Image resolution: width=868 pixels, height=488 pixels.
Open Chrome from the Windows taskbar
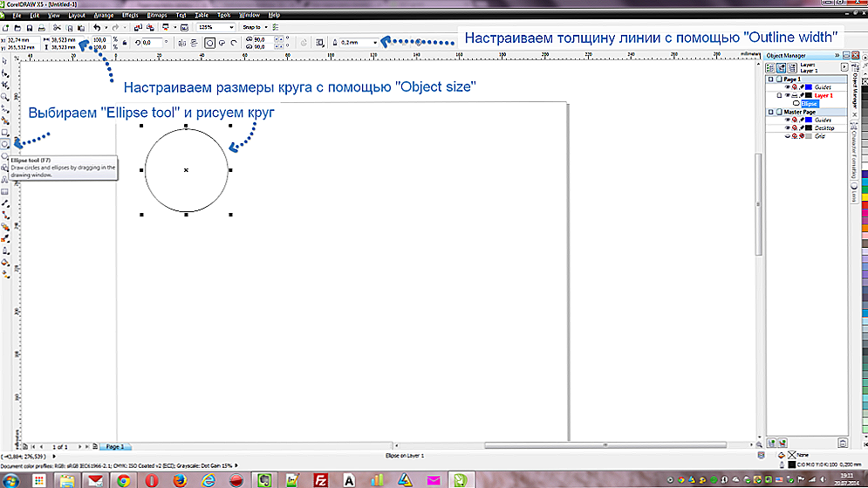click(123, 480)
